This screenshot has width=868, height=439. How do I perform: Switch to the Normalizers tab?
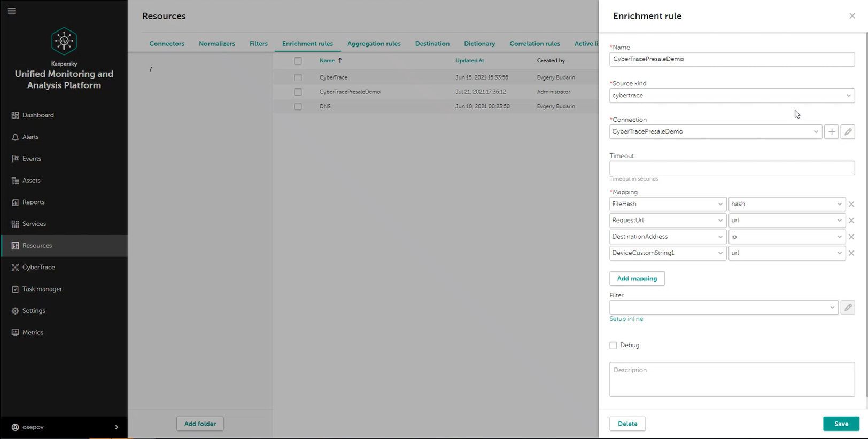(217, 44)
